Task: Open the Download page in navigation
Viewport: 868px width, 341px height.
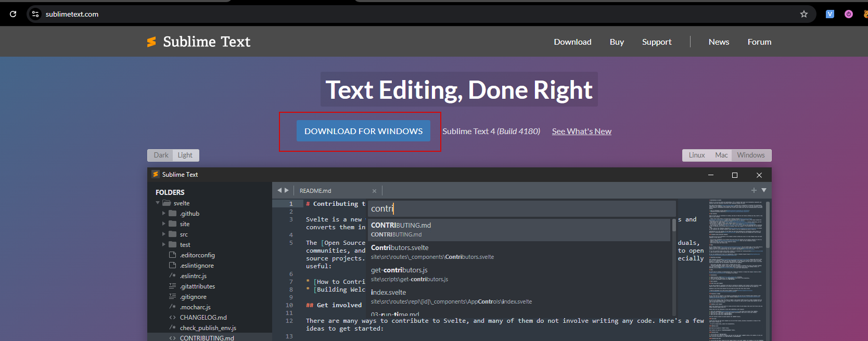Action: click(572, 42)
